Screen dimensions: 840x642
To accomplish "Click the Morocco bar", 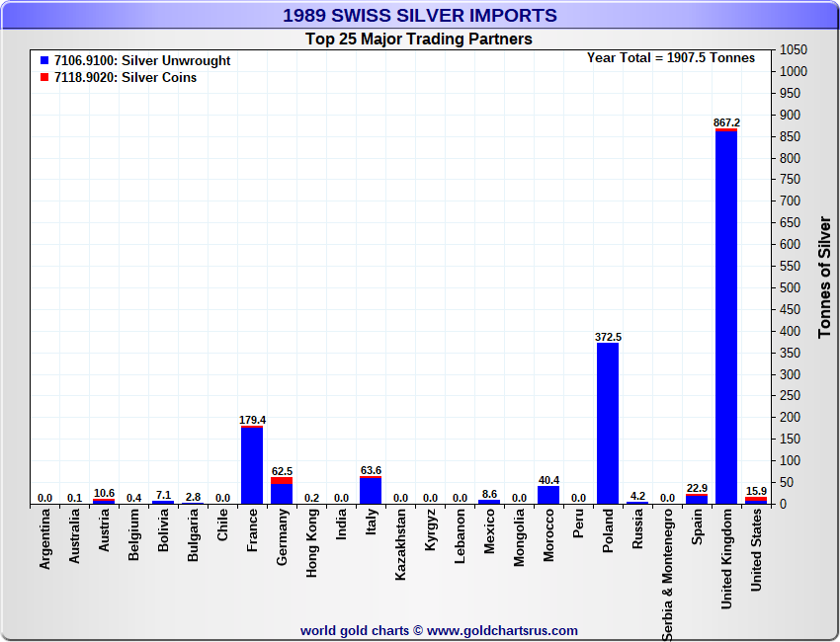I will (548, 495).
